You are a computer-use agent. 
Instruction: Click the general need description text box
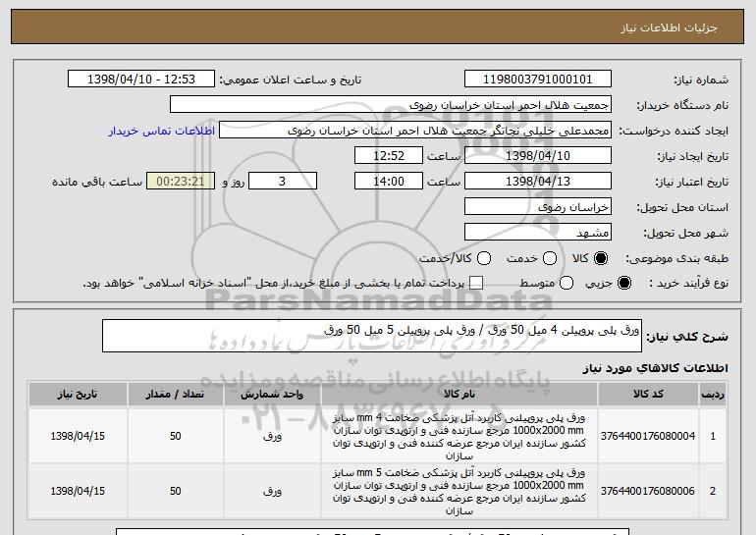click(372, 336)
